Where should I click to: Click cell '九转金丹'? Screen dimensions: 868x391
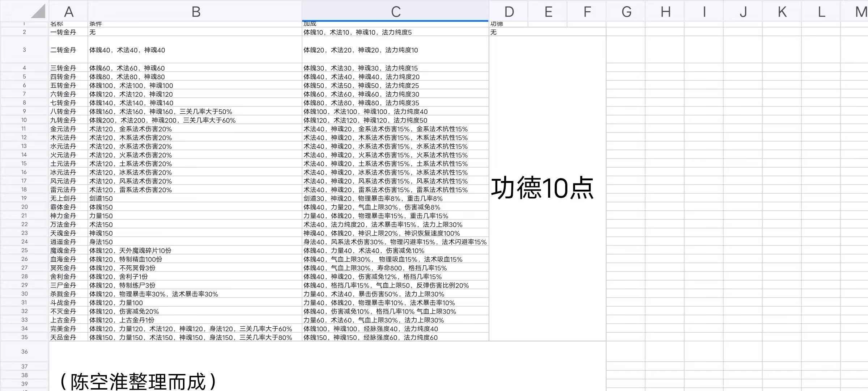point(68,120)
